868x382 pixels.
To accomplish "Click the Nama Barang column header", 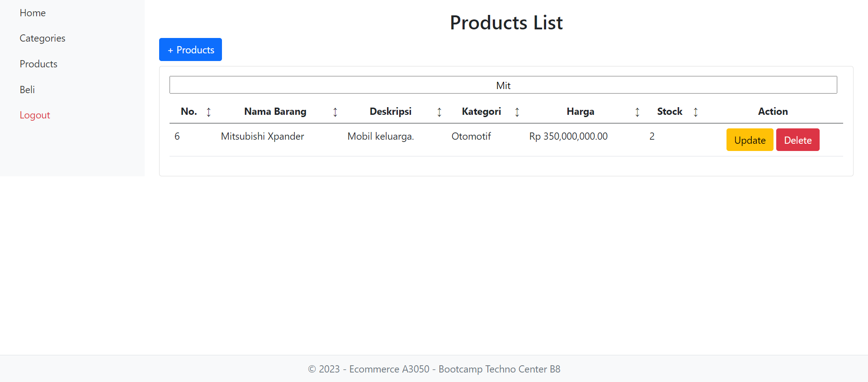I will [x=275, y=112].
